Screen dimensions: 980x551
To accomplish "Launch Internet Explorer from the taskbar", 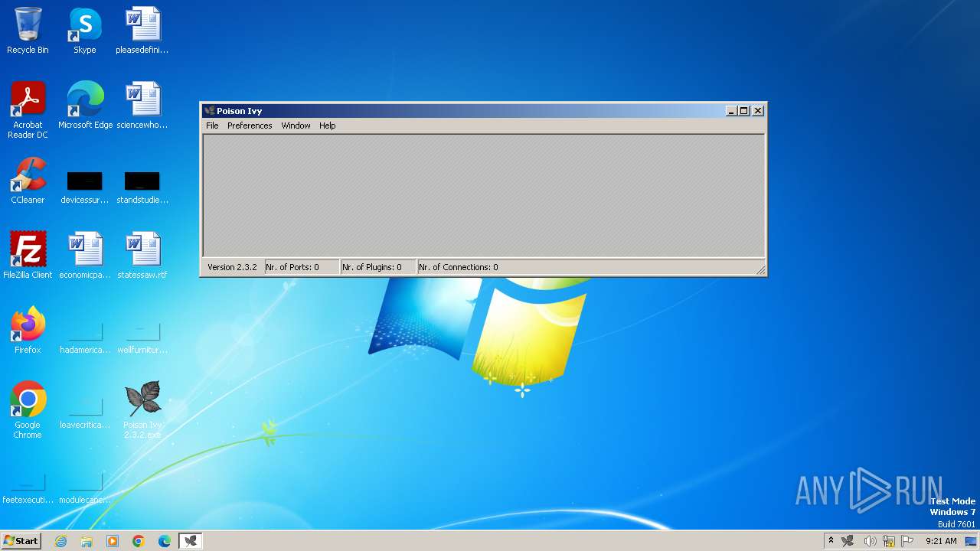I will (x=60, y=541).
